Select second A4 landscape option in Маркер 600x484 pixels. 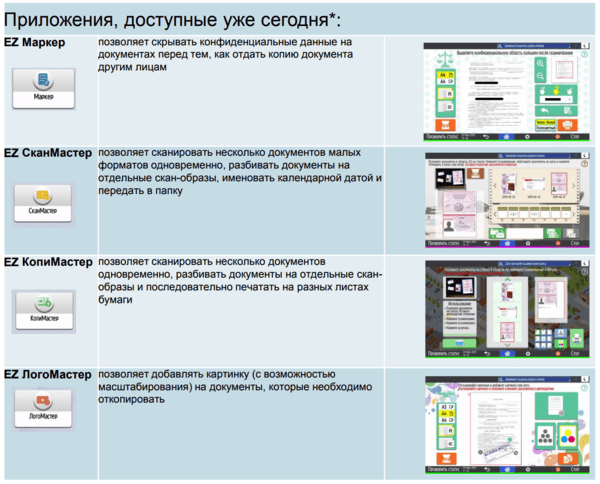(x=446, y=81)
